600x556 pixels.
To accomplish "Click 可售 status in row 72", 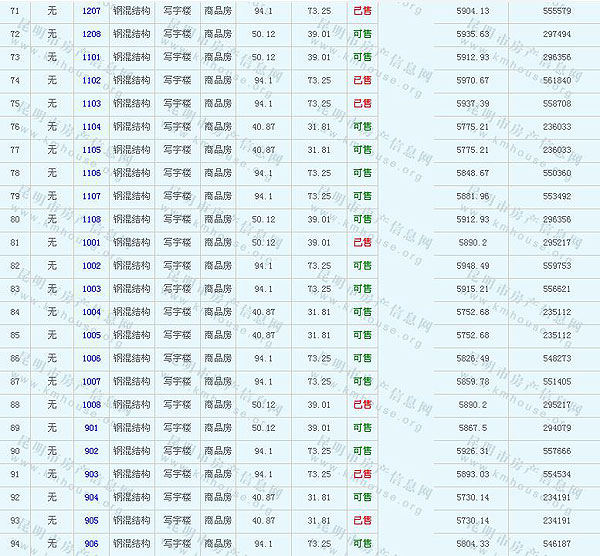I will (362, 34).
